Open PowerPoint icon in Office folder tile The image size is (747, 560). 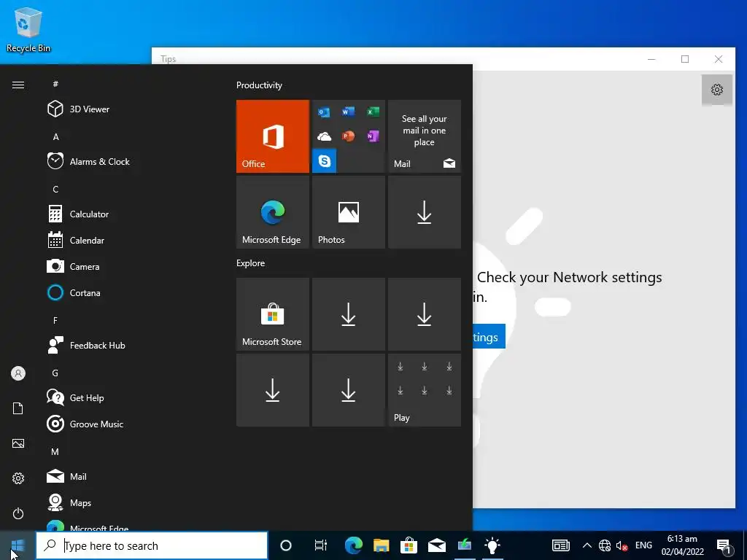coord(348,136)
